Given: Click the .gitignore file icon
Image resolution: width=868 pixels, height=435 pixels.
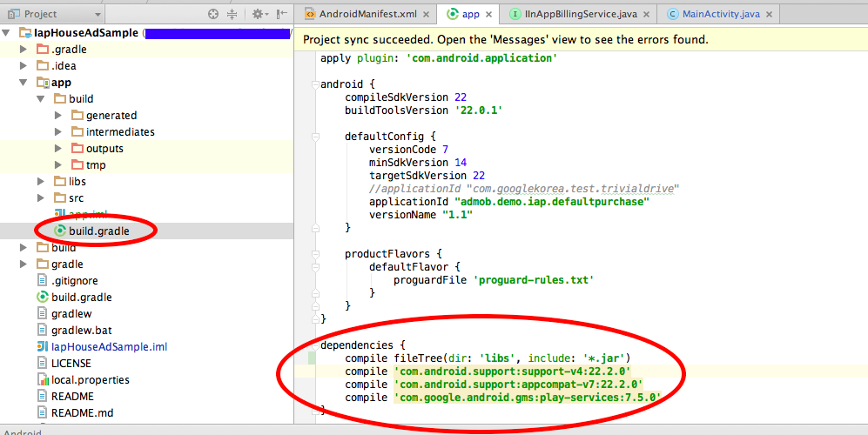Looking at the screenshot, I should 42,281.
